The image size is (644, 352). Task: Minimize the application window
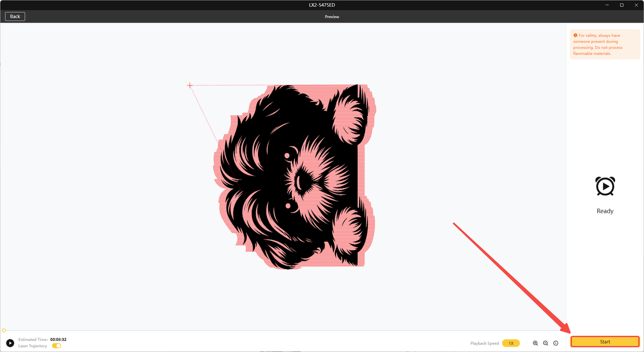coord(608,5)
